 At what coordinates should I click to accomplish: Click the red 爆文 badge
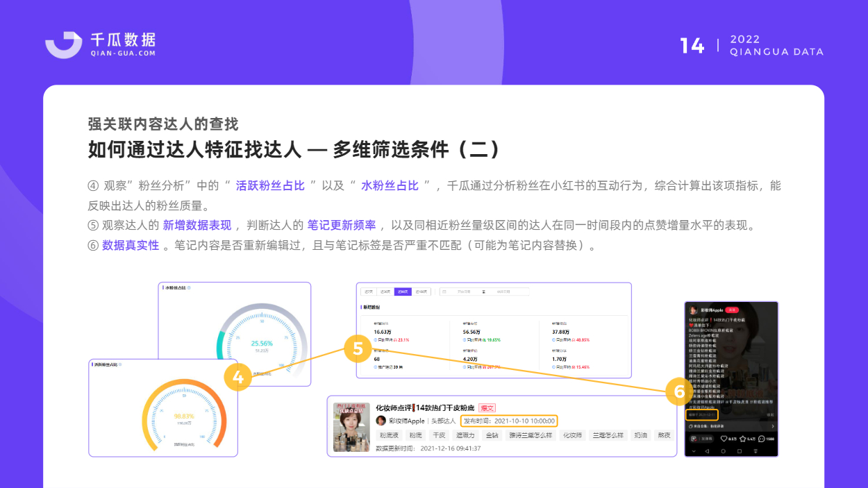(487, 407)
